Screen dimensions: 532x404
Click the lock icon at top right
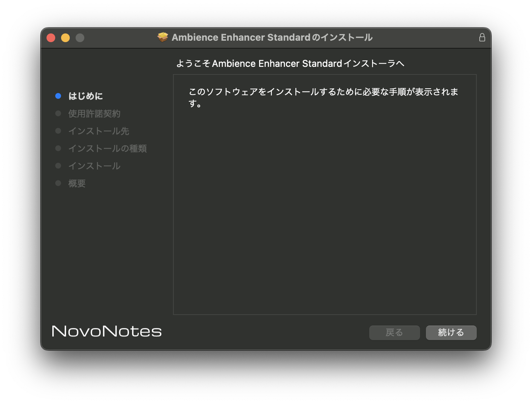pos(482,37)
